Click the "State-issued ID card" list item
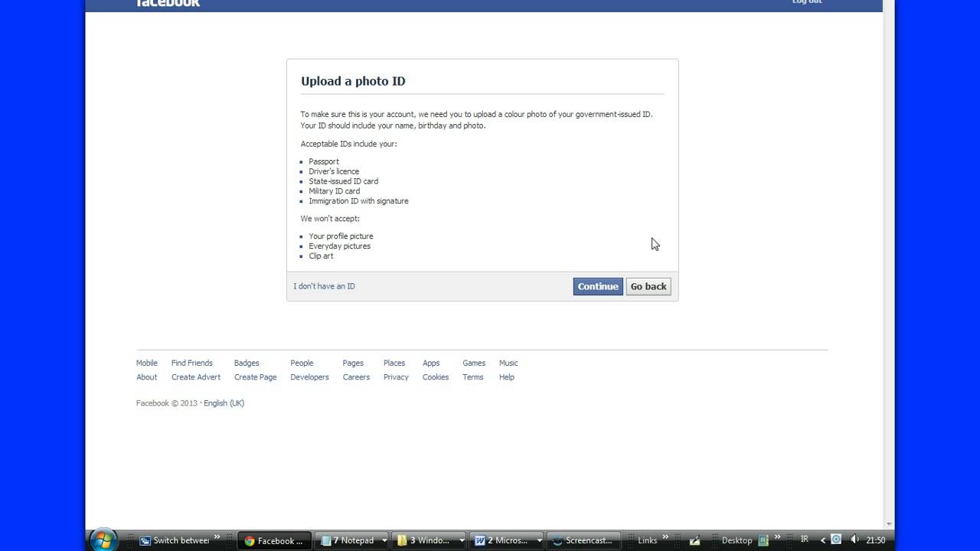Screen dimensions: 980x551 343,181
